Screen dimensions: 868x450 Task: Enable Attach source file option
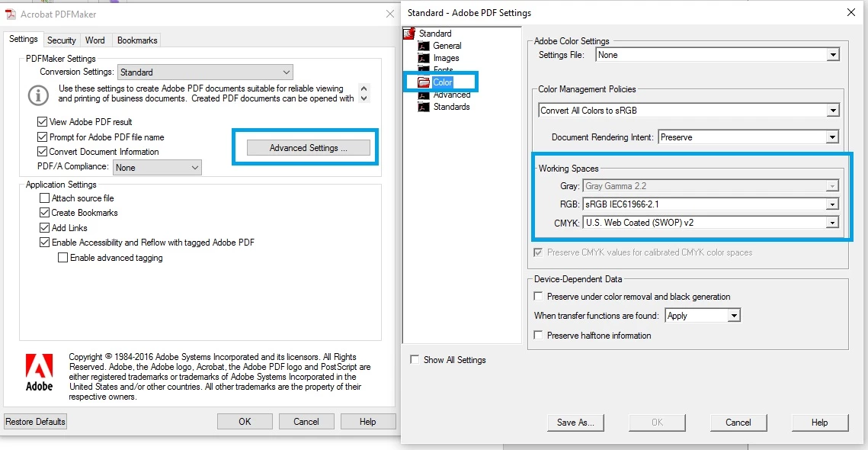click(x=44, y=198)
